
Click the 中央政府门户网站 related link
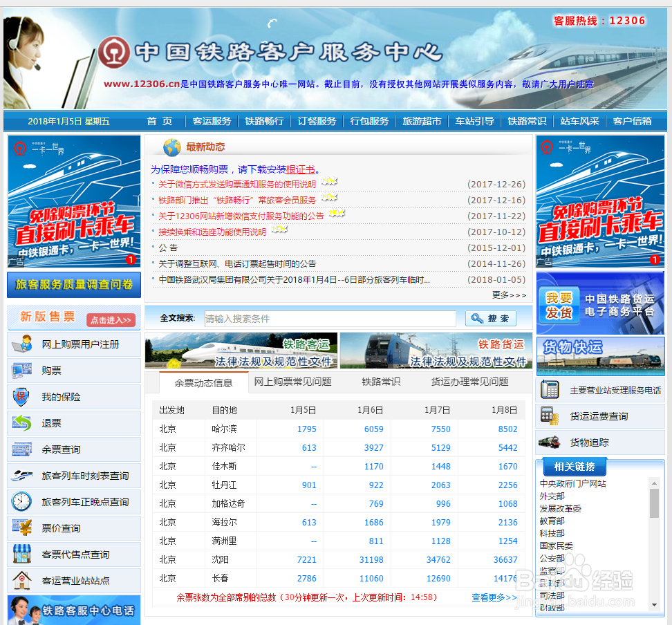(572, 483)
